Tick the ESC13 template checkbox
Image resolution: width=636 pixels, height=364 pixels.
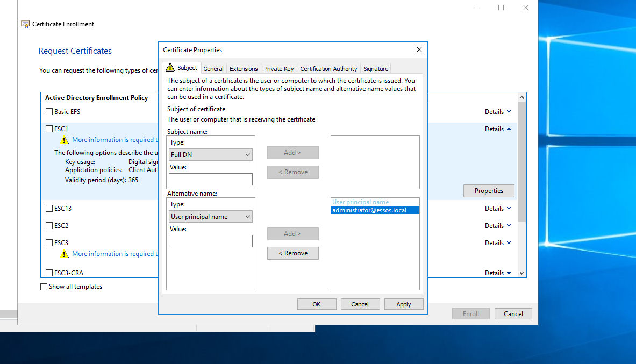point(49,208)
